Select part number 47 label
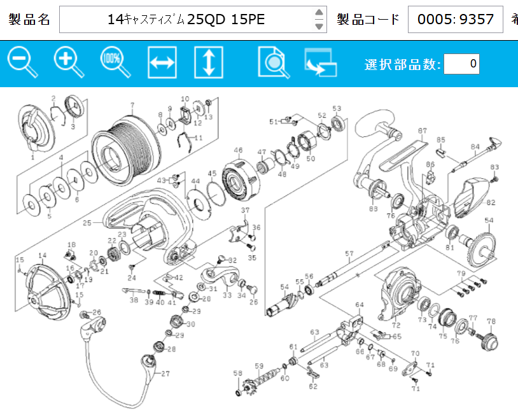The width and height of the screenshot is (518, 420). pyautogui.click(x=262, y=151)
